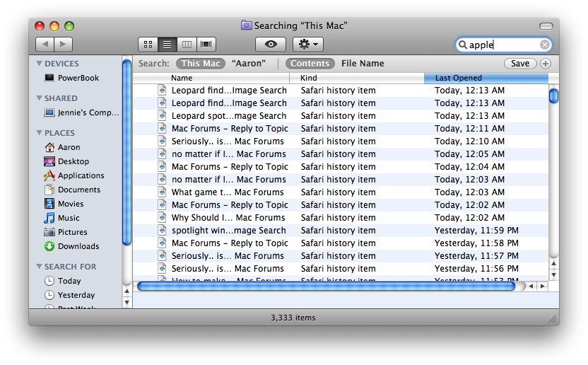Select Mac Forums result opened 12:11 AM
Screen dimensions: 588x365
pos(341,129)
